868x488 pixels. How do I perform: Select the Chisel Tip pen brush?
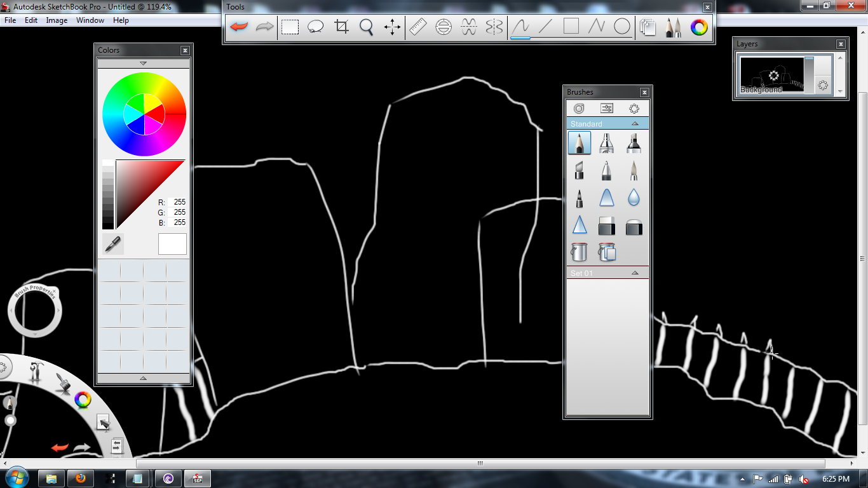click(579, 170)
